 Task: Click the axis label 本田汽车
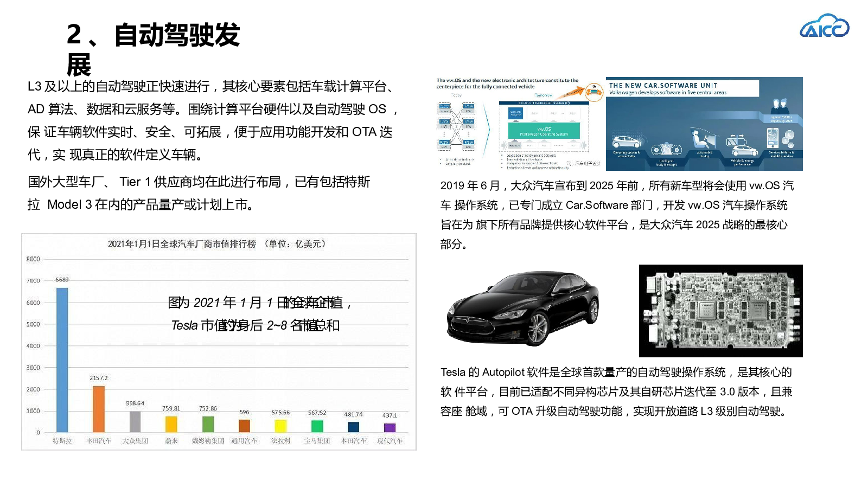click(354, 441)
